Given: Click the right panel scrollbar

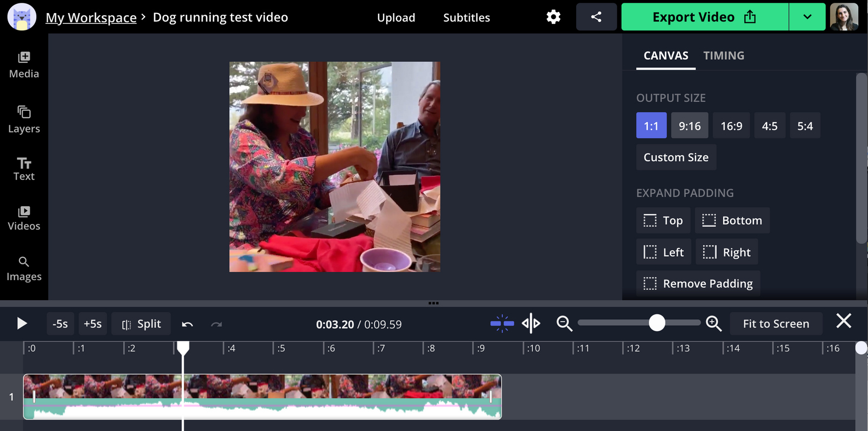Looking at the screenshot, I should pos(861,158).
